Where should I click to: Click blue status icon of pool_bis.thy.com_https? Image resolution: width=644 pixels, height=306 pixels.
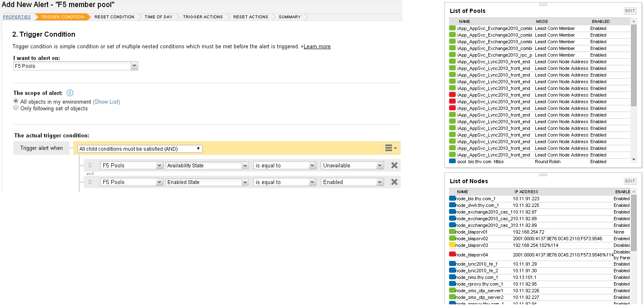(x=452, y=161)
